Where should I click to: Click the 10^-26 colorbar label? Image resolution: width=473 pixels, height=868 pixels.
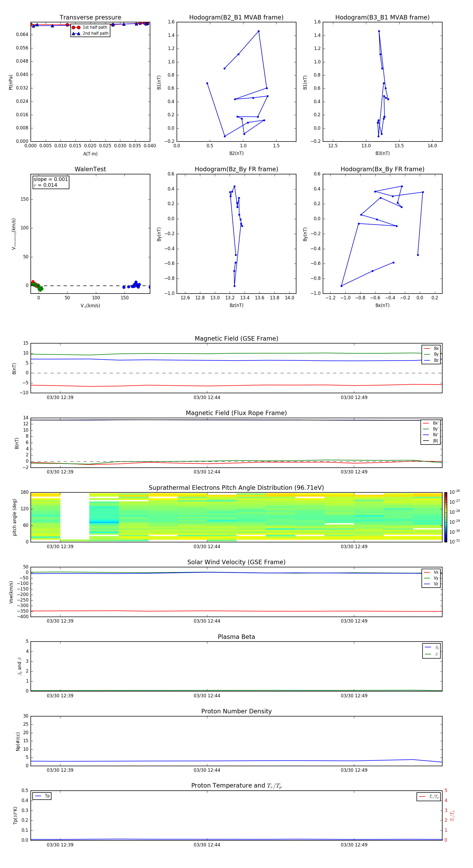pyautogui.click(x=455, y=492)
